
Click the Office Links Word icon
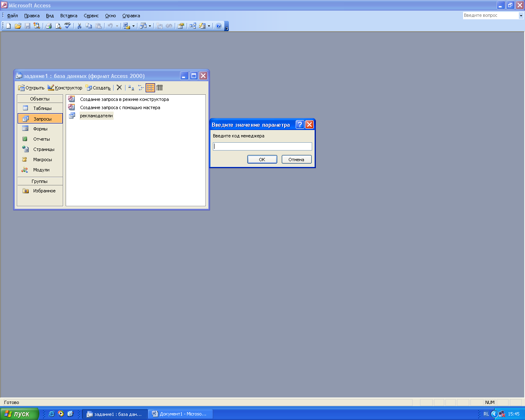tap(127, 26)
